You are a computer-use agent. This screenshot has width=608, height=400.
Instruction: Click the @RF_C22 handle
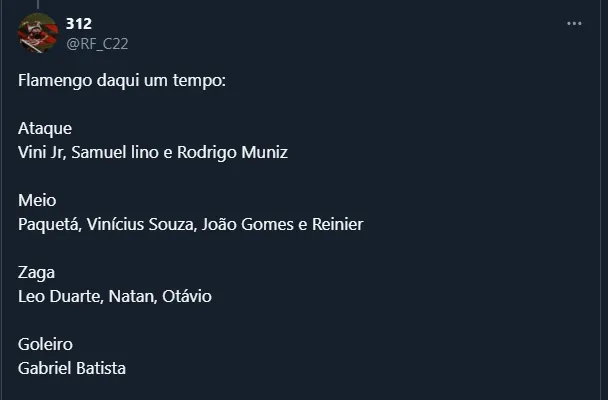tap(96, 43)
